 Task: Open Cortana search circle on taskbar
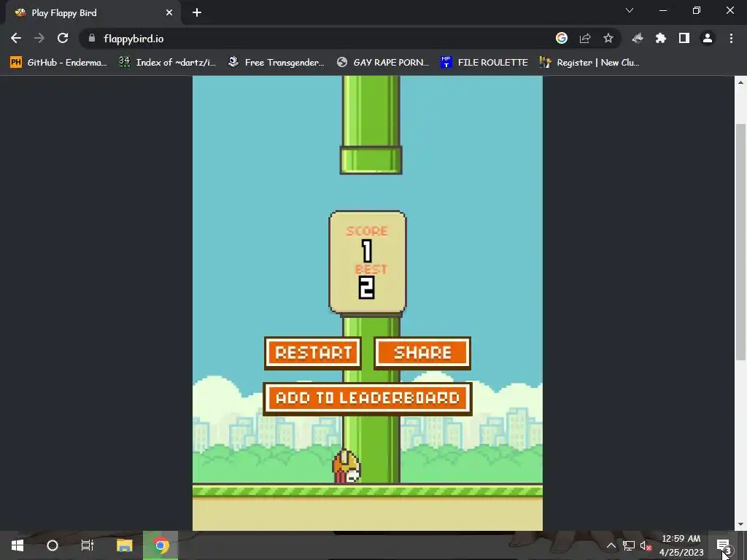click(x=53, y=545)
